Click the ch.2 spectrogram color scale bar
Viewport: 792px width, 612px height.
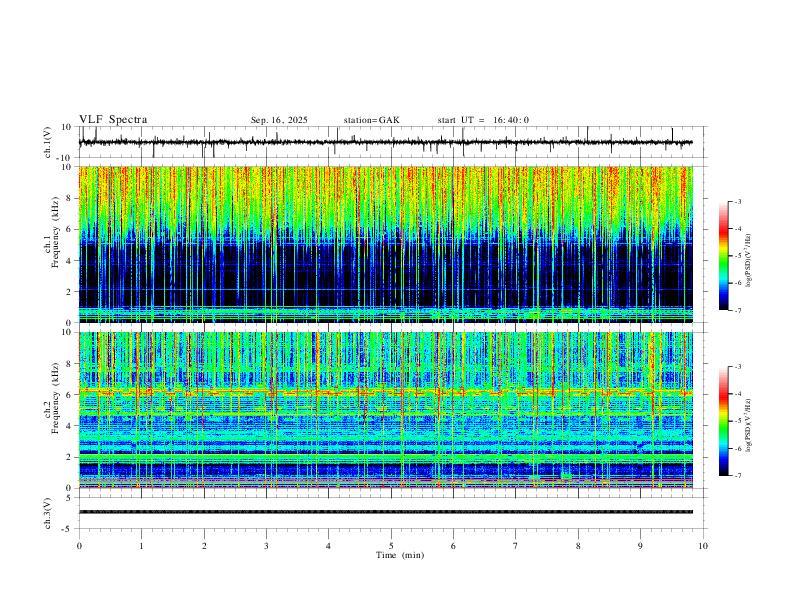click(723, 421)
